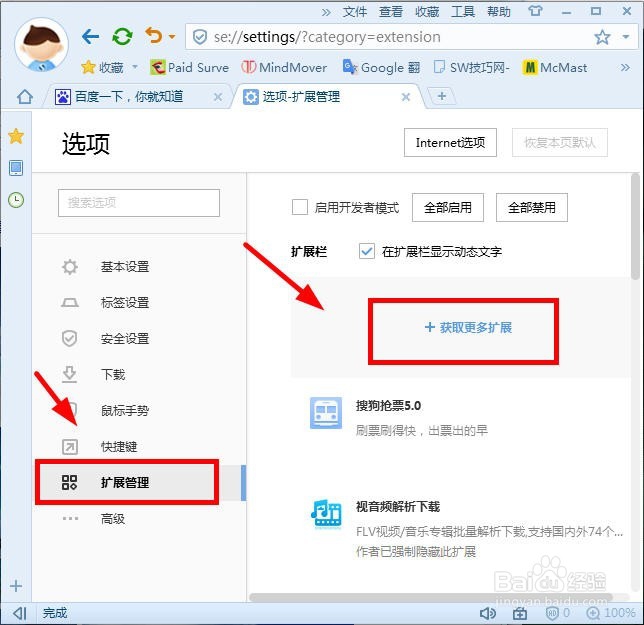
Task: Click the Internet选项 button
Action: coord(450,142)
